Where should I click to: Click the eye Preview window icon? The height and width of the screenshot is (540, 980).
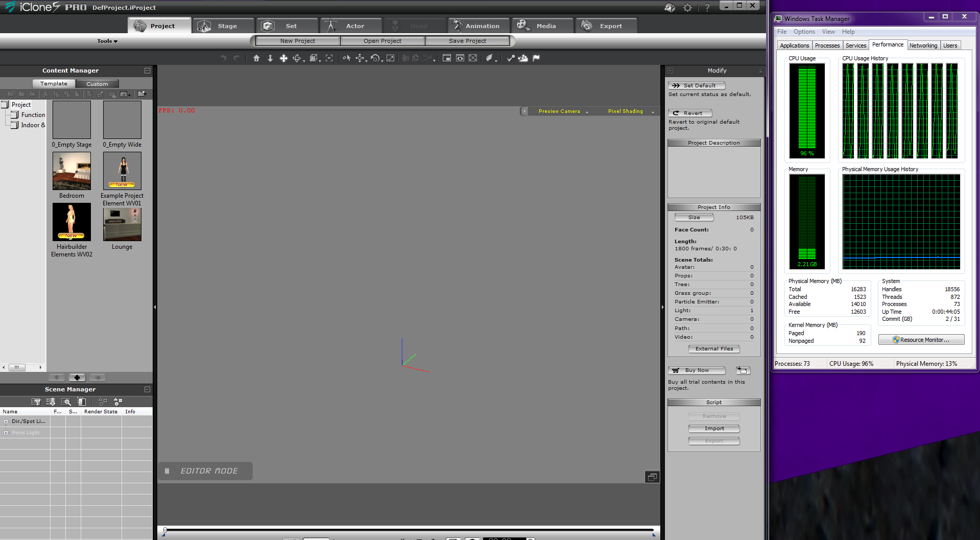click(460, 58)
